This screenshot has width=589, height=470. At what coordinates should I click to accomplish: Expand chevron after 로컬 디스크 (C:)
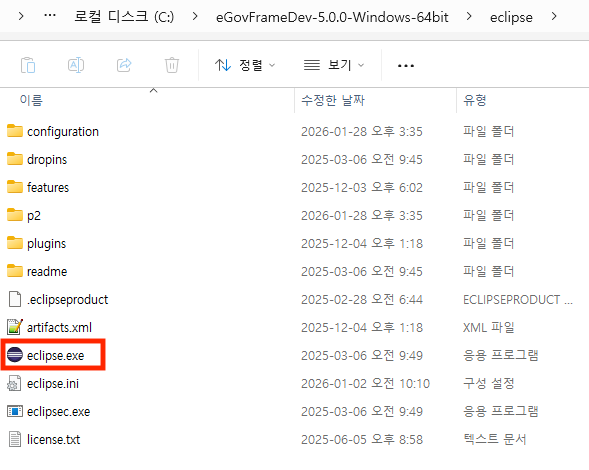click(195, 17)
